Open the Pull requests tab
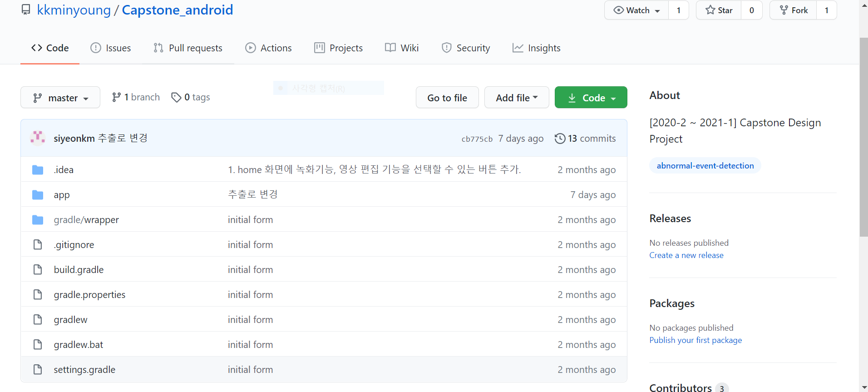Screen dimensions: 868x392 [x=188, y=48]
